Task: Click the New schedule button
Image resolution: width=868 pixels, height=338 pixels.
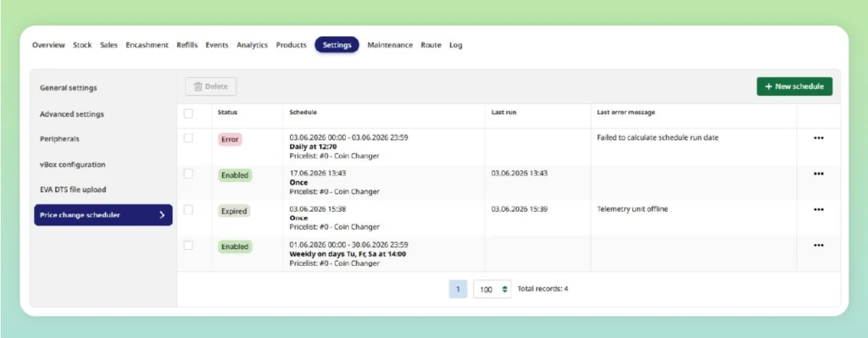Action: pos(794,86)
